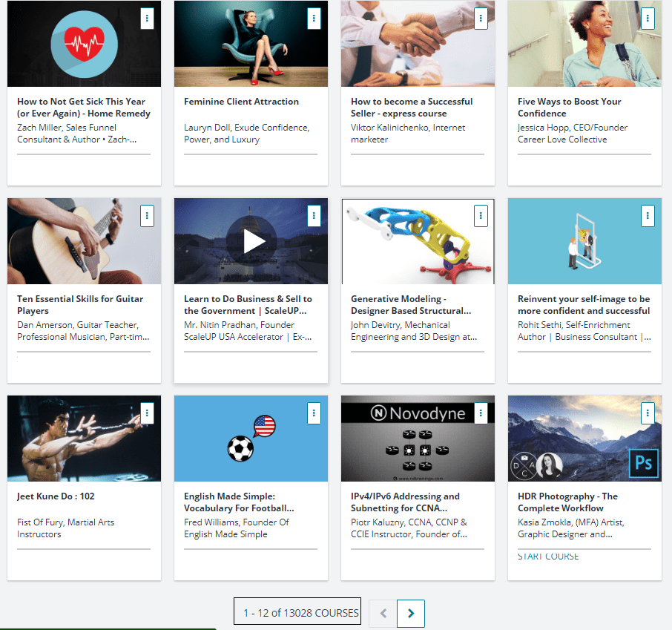Play the Sell to the Government video
This screenshot has width=672, height=630.
coord(251,241)
